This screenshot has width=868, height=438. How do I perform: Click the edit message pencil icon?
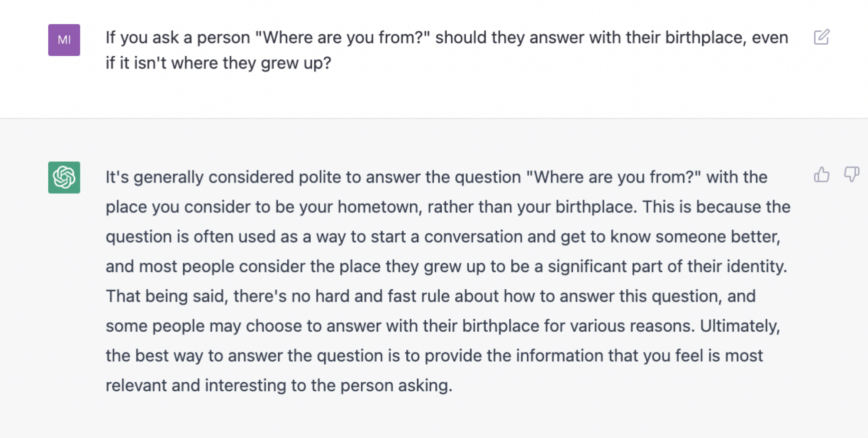[821, 37]
